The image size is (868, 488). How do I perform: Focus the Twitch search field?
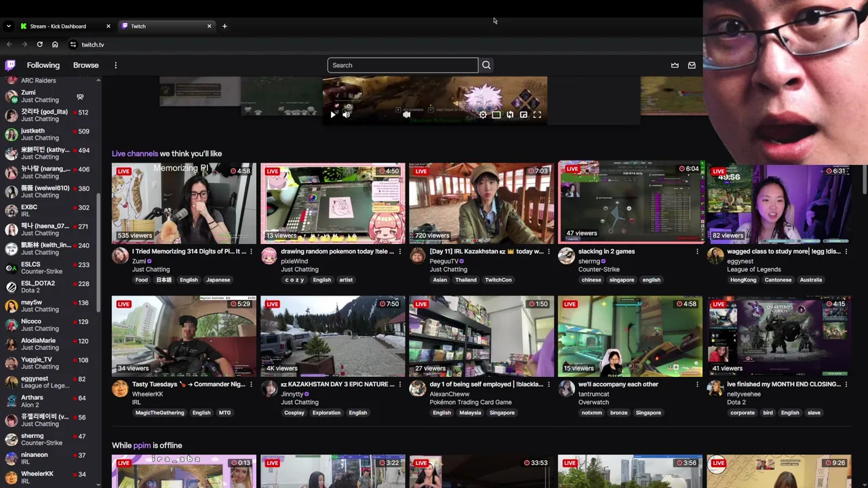pos(403,65)
